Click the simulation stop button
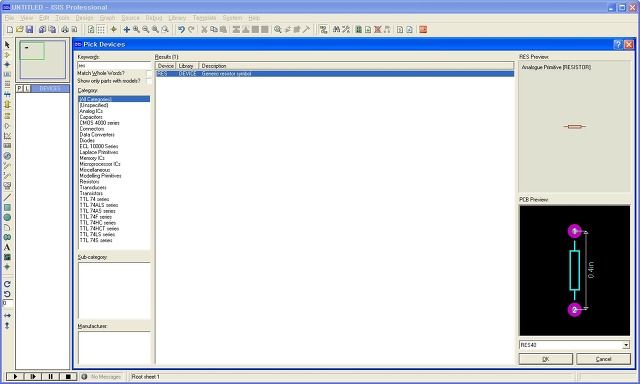 (68, 377)
